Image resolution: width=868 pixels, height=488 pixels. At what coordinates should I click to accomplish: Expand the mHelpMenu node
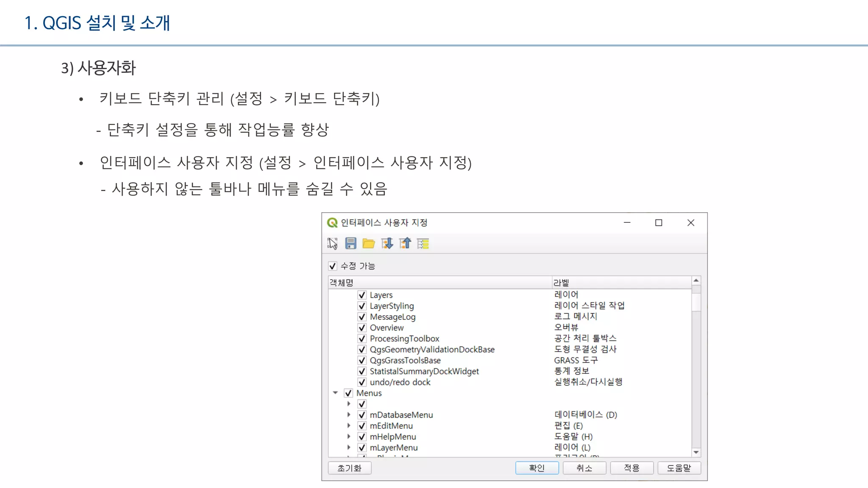tap(349, 437)
